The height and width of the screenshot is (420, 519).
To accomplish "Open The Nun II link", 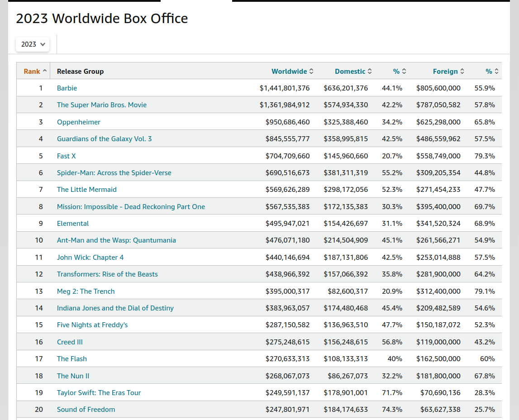I will coord(73,376).
